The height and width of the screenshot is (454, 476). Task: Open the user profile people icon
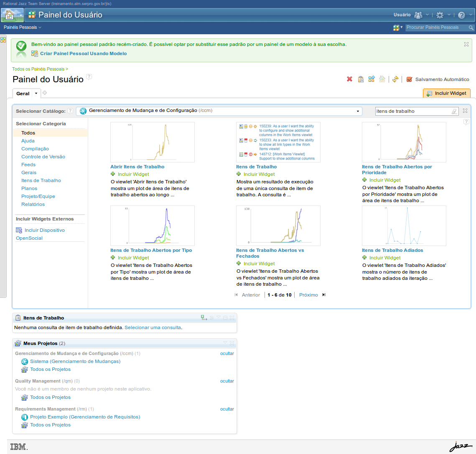(418, 15)
